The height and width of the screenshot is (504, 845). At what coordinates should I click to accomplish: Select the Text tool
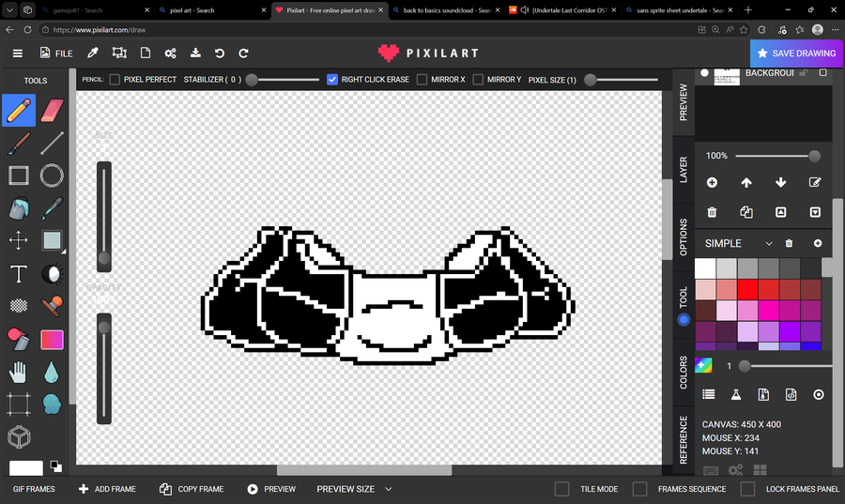coord(19,273)
